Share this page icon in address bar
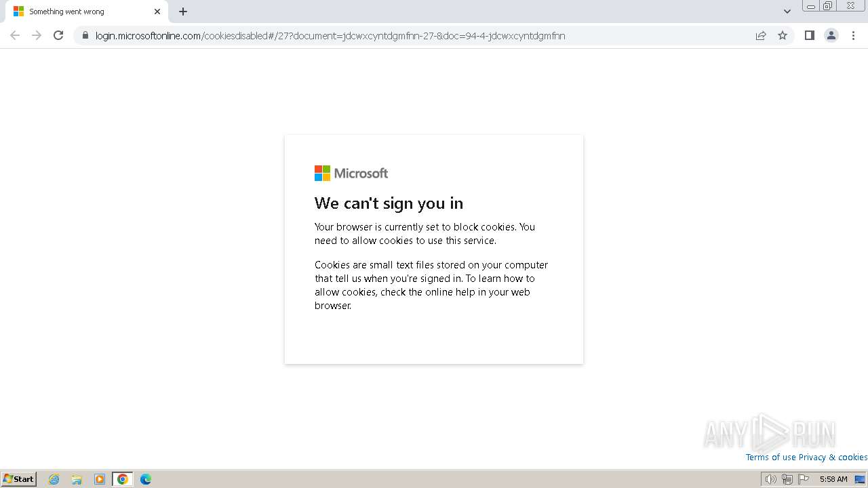Screen dimensions: 868x488 pos(761,35)
